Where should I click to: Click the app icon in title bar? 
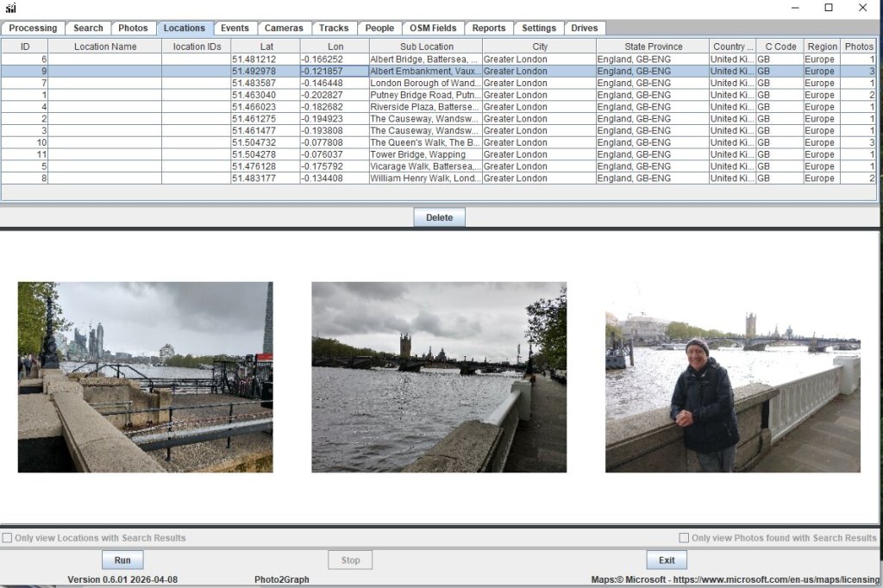pos(10,8)
